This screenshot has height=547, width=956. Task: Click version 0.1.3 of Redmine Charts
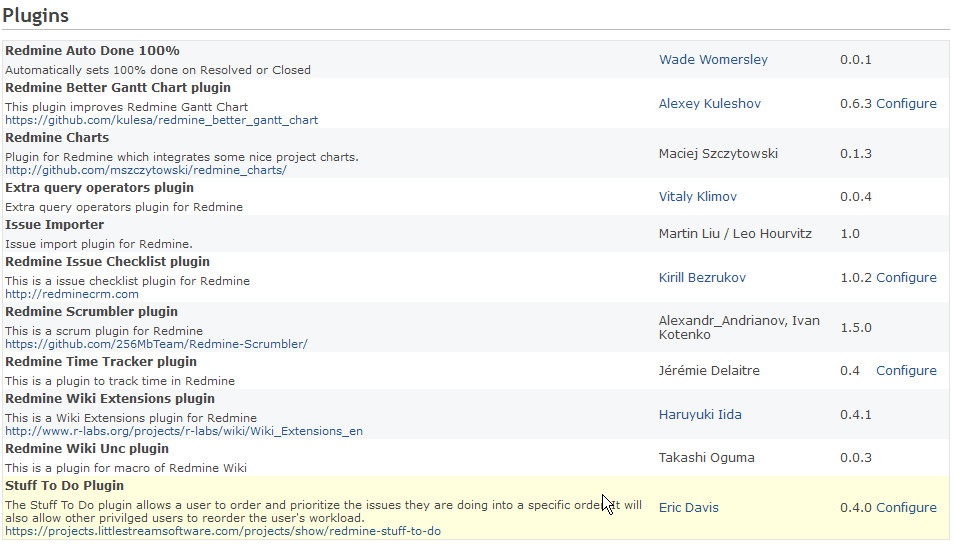[855, 154]
